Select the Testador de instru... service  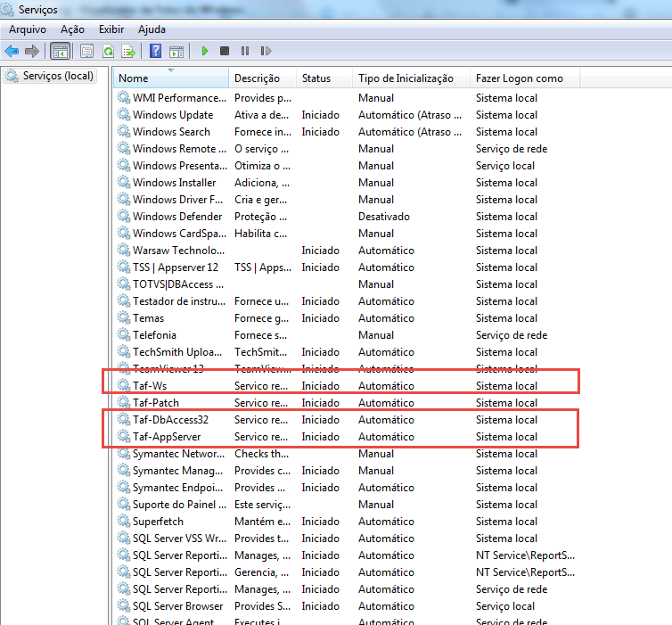point(347,301)
